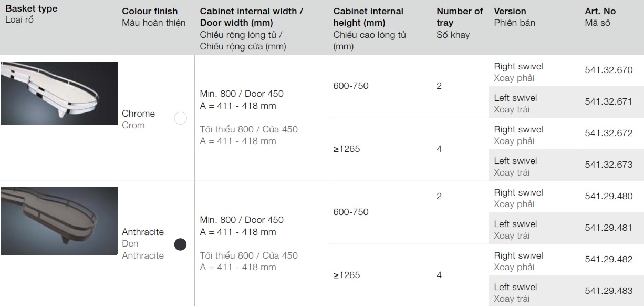This screenshot has height=307, width=644.
Task: Click the Colour finish column header
Action: (x=150, y=11)
